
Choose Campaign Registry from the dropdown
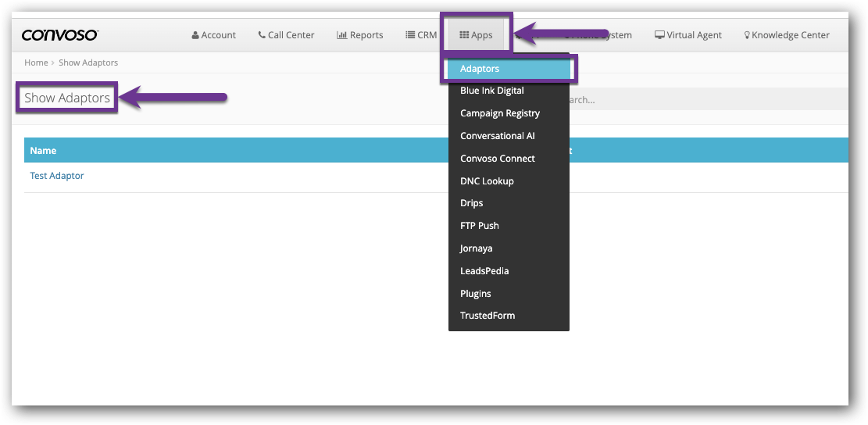[509, 112]
